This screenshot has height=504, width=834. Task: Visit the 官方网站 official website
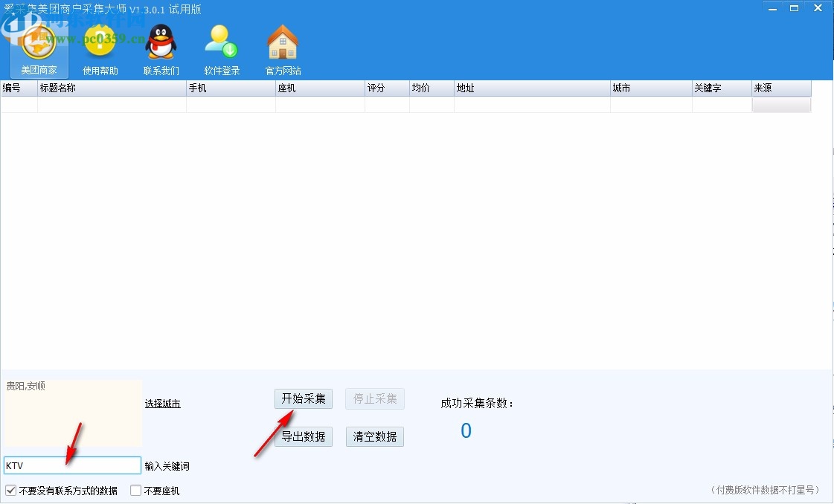pos(282,46)
